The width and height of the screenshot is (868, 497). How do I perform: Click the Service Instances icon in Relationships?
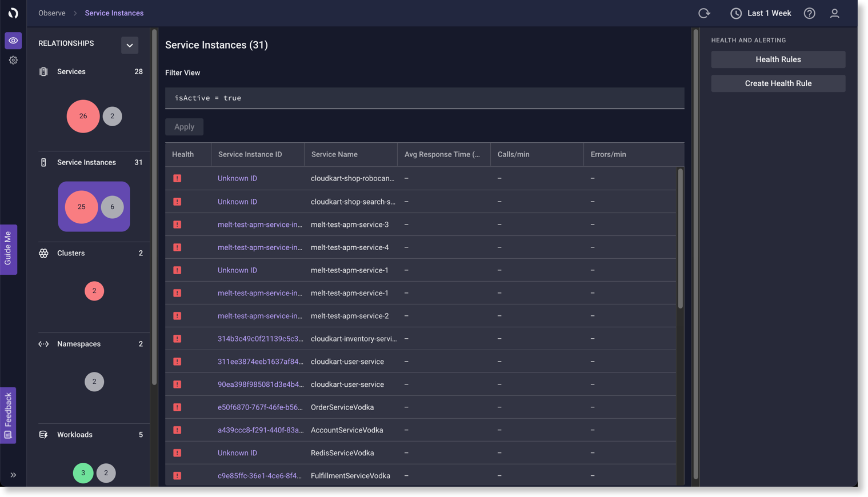(x=43, y=162)
